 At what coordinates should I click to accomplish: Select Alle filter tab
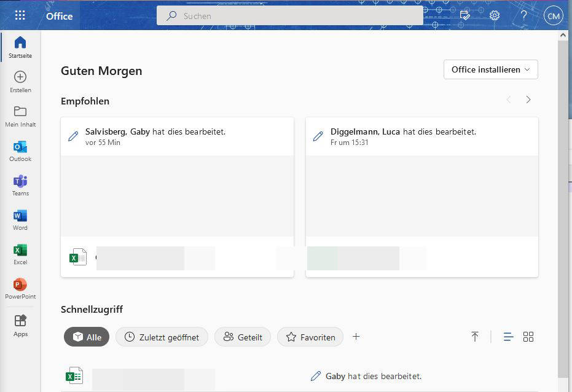coord(87,337)
